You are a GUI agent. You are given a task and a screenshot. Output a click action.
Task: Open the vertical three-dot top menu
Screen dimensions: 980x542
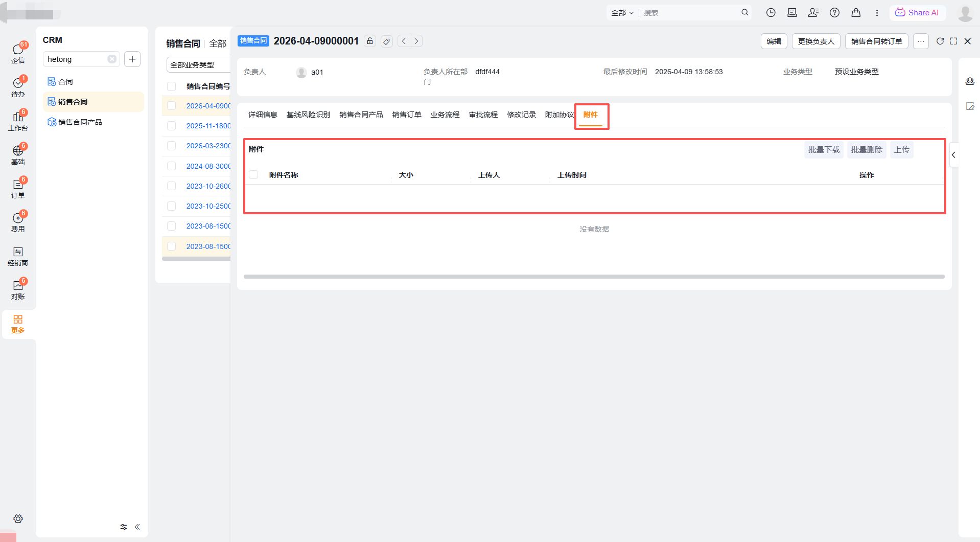pos(877,13)
